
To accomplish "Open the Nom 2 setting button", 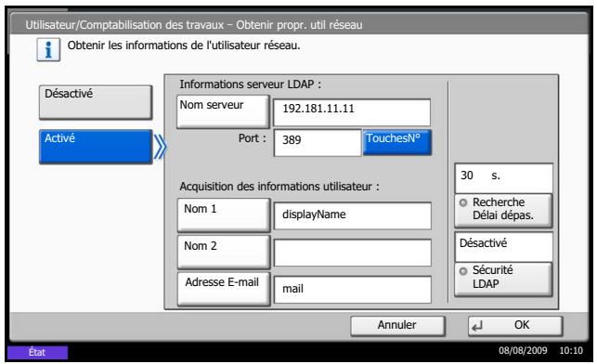I will click(x=224, y=252).
